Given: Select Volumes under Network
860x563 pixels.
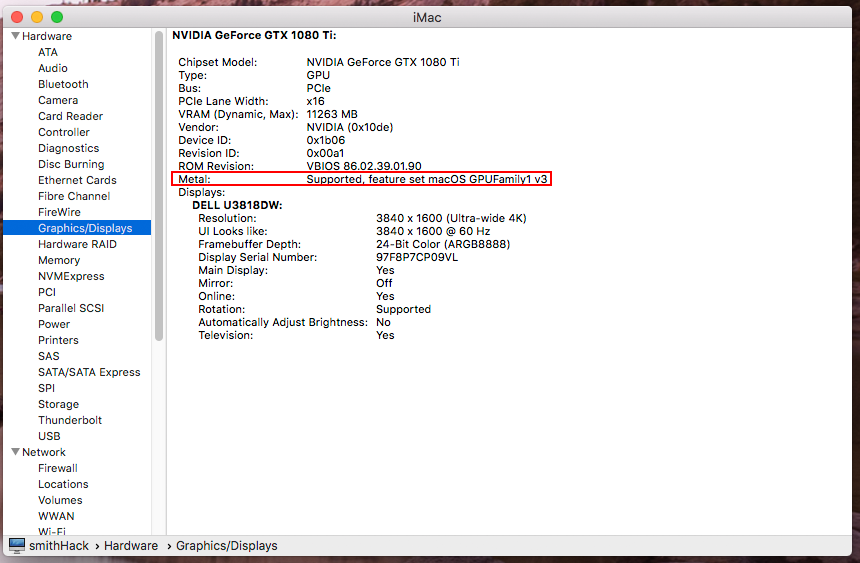Looking at the screenshot, I should click(60, 500).
